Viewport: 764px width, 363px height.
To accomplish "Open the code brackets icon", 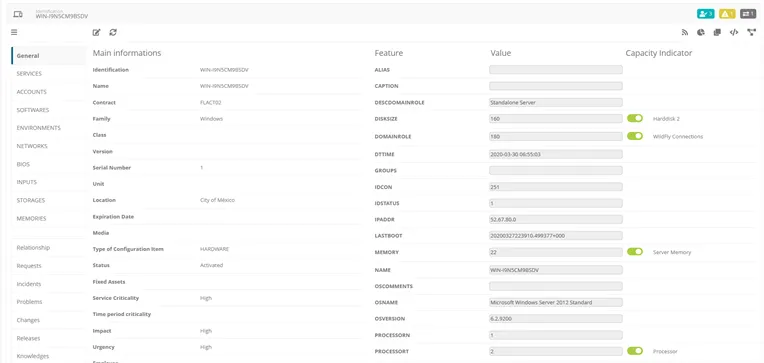I will coord(734,33).
